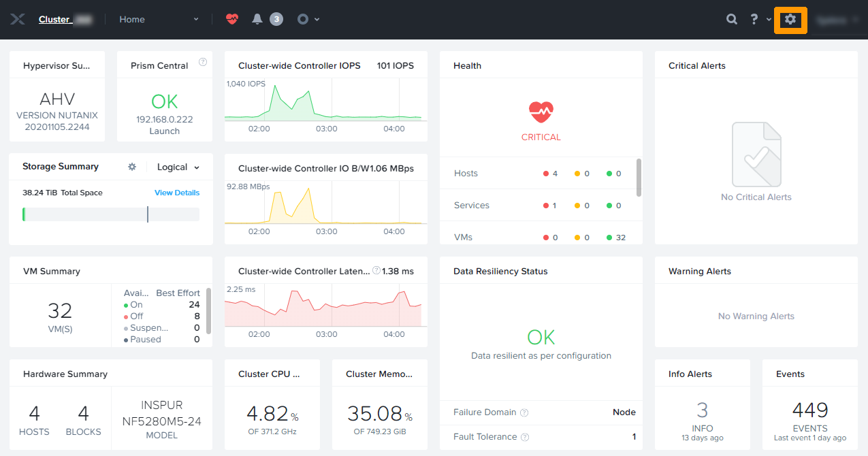
Task: Click the settings gear icon in top bar
Action: click(790, 20)
